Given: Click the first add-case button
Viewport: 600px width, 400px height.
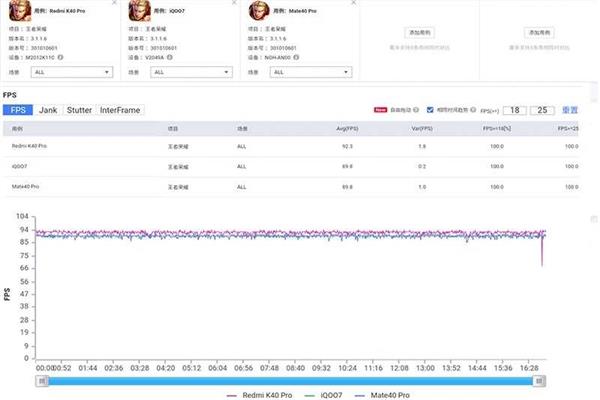Looking at the screenshot, I should click(419, 33).
